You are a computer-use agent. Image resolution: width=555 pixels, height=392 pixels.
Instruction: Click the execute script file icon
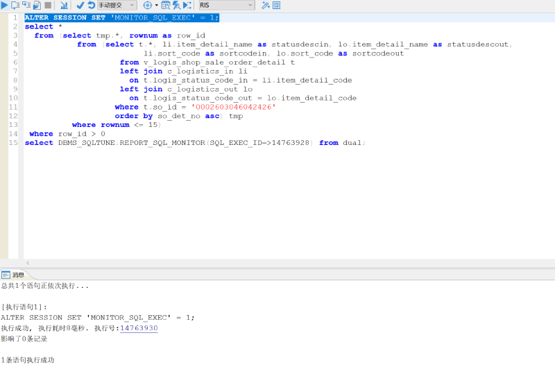tap(37, 6)
